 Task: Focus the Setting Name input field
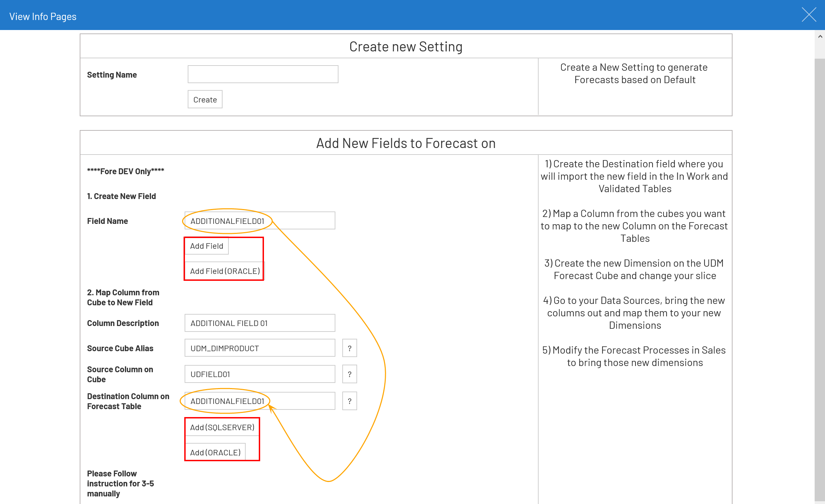pos(263,74)
